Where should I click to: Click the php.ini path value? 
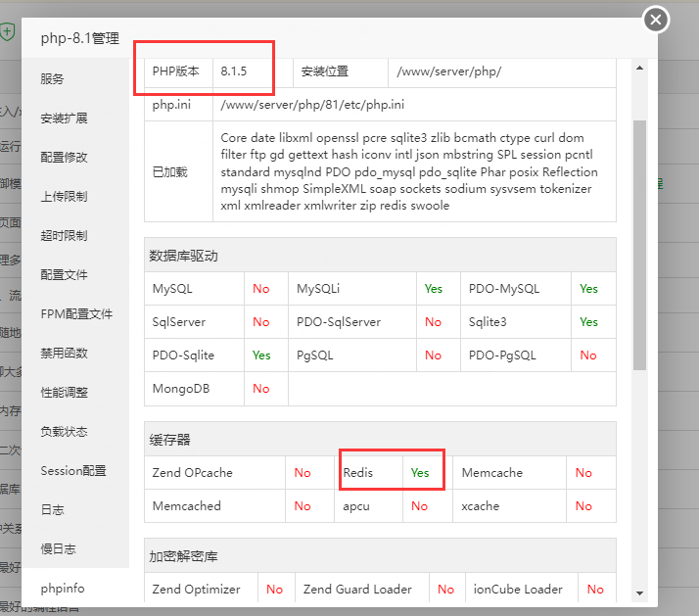coord(312,105)
